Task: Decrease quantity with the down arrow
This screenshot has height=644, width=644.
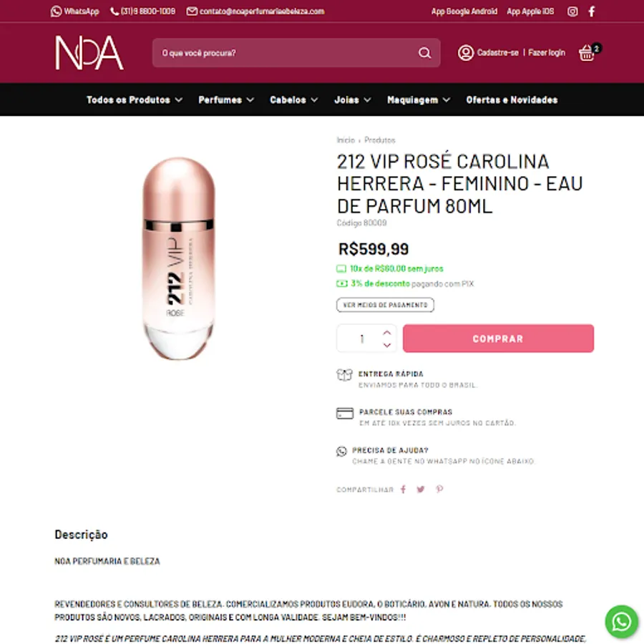Action: point(387,346)
